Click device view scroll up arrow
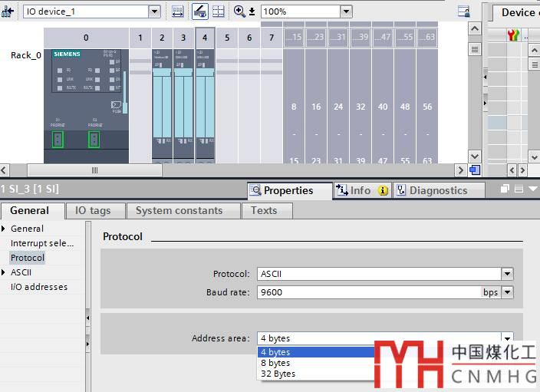This screenshot has width=540, height=392. point(475,29)
